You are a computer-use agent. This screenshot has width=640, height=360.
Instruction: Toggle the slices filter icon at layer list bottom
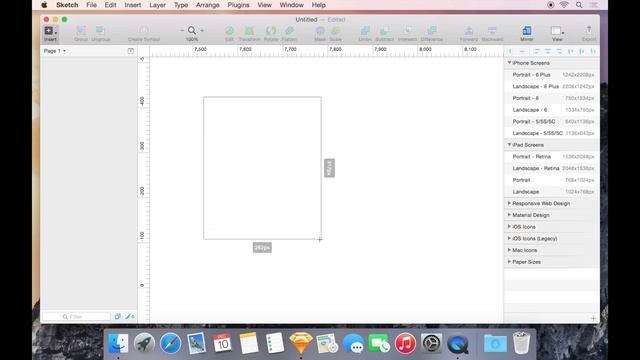pyautogui.click(x=130, y=316)
